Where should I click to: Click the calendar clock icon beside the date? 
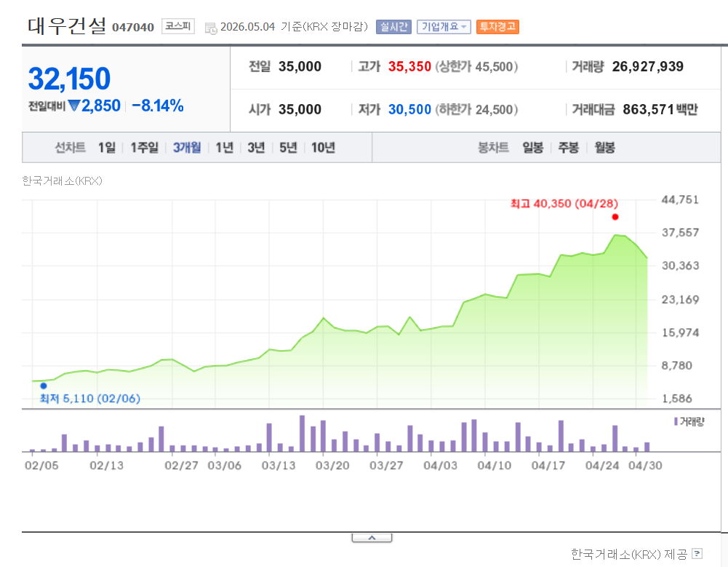[211, 28]
